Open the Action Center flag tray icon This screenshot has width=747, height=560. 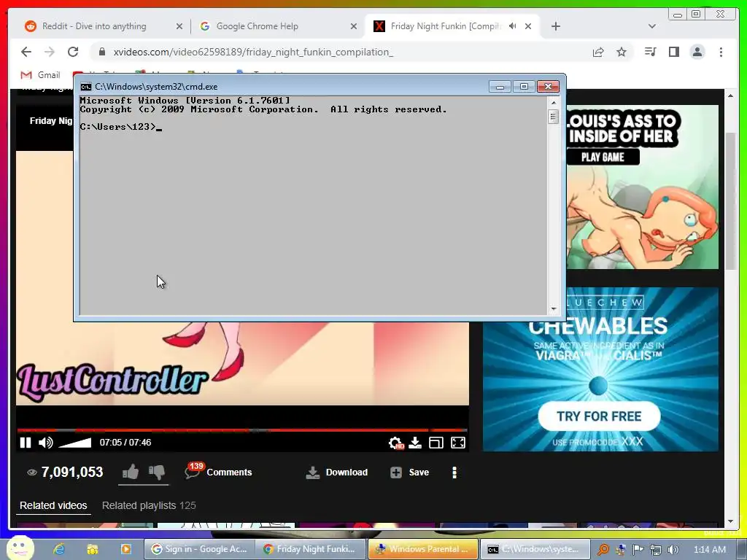coord(638,550)
